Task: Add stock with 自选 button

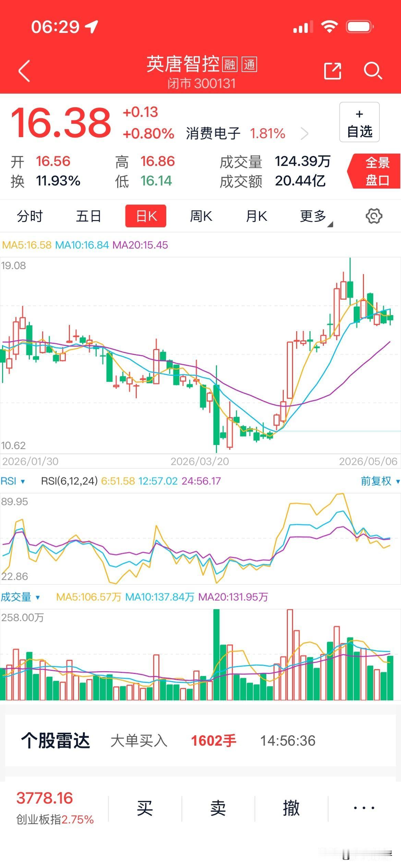Action: tap(360, 122)
